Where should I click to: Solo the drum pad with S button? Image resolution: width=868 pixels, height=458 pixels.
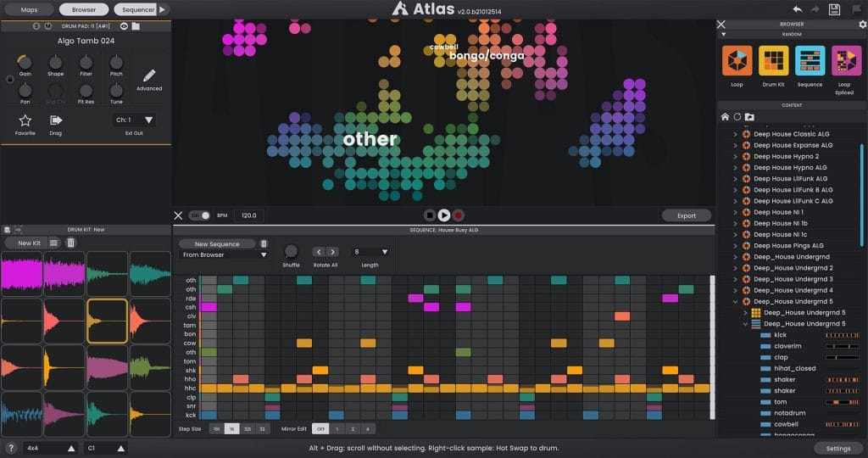pos(36,26)
